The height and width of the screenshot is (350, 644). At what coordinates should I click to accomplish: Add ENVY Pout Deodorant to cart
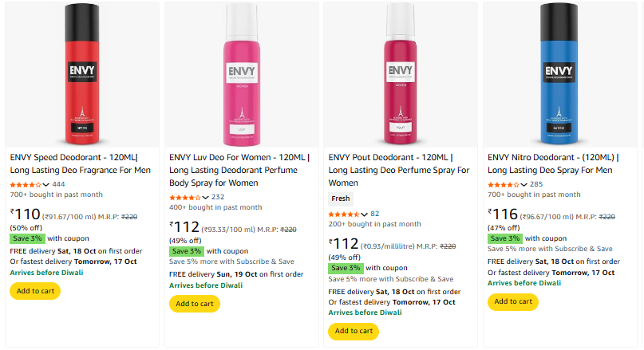pos(354,331)
